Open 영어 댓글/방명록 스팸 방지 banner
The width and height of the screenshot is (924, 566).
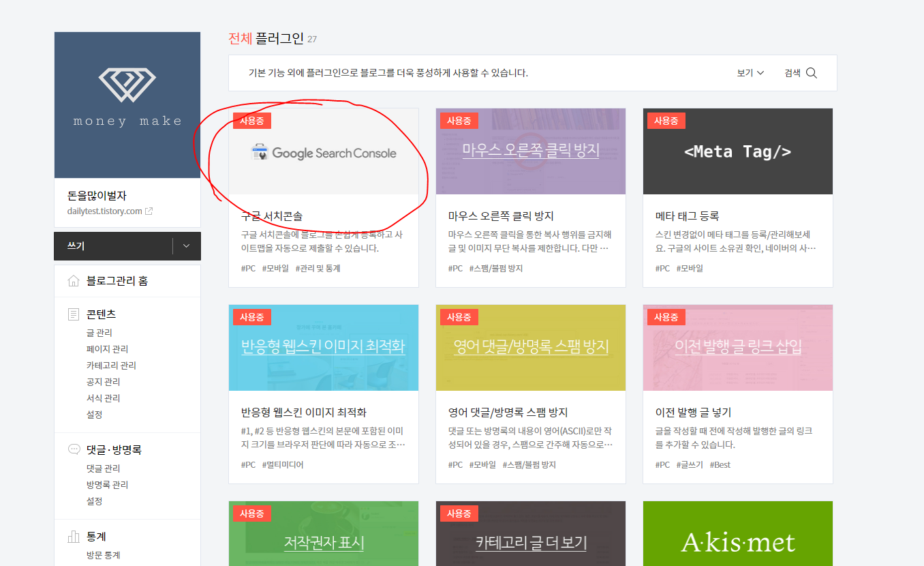click(x=531, y=348)
